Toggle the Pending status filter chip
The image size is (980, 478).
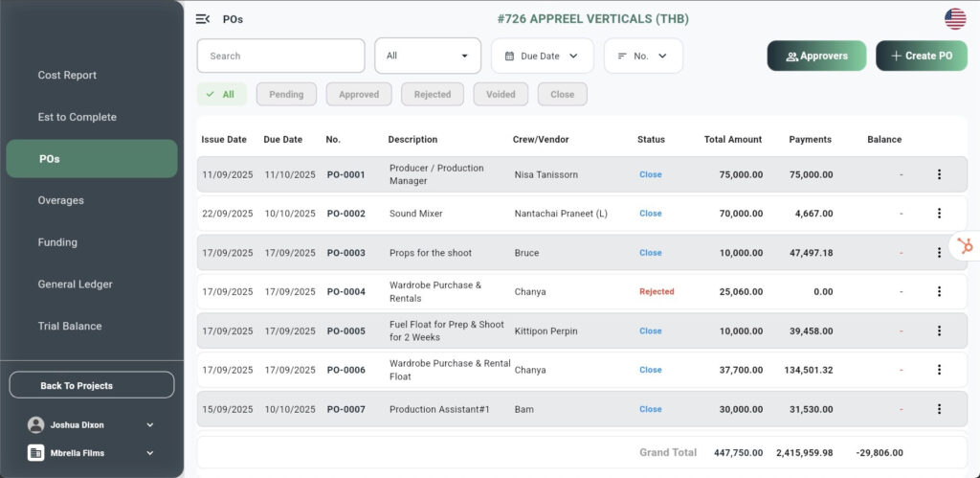286,95
